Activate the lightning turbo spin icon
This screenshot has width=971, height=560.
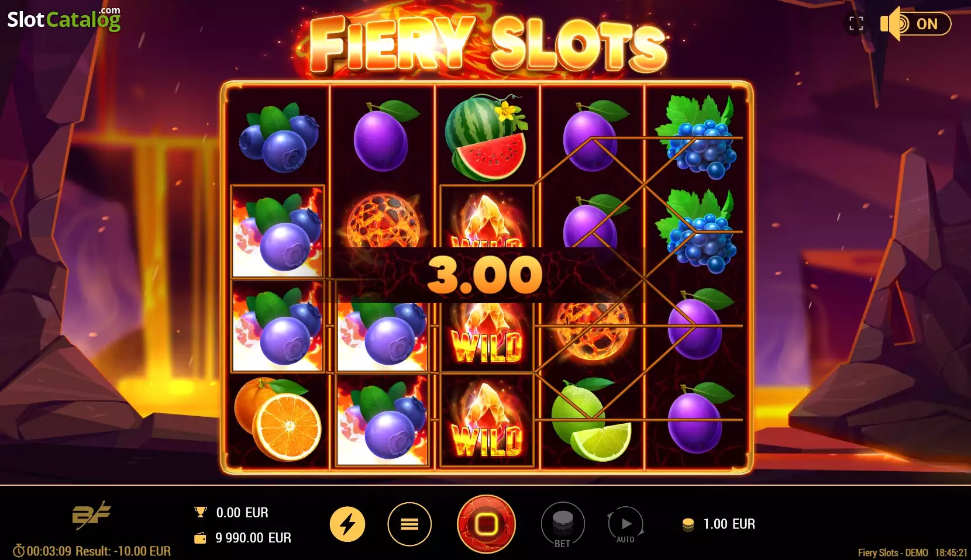click(347, 524)
